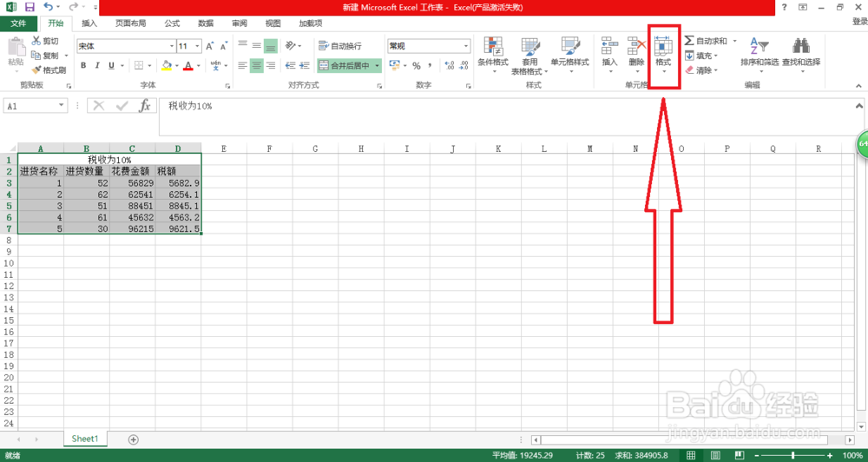Click Decrease Decimal icon
868x462 pixels.
[x=464, y=66]
